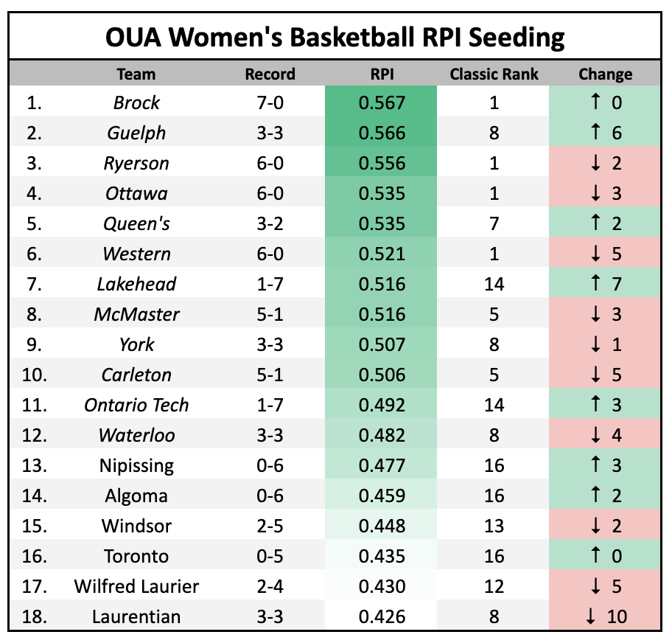This screenshot has width=672, height=643.
Task: Click the up arrow in Lakehead's row
Action: [595, 285]
